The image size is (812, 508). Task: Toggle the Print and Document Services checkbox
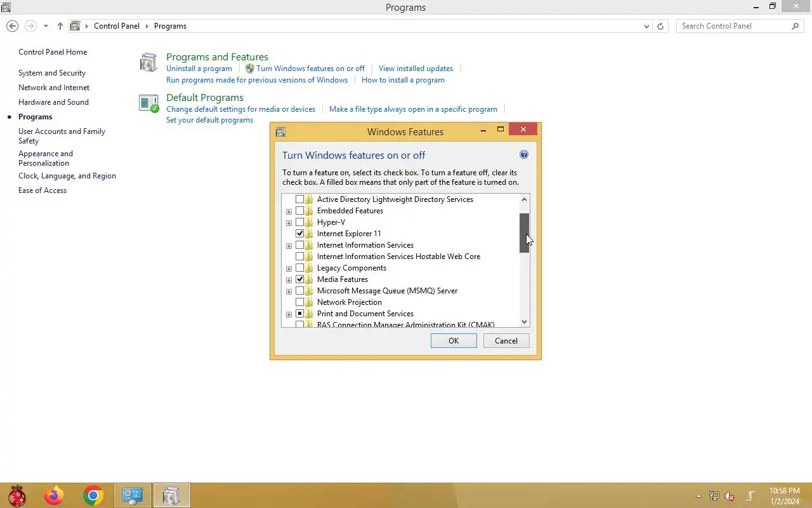299,314
